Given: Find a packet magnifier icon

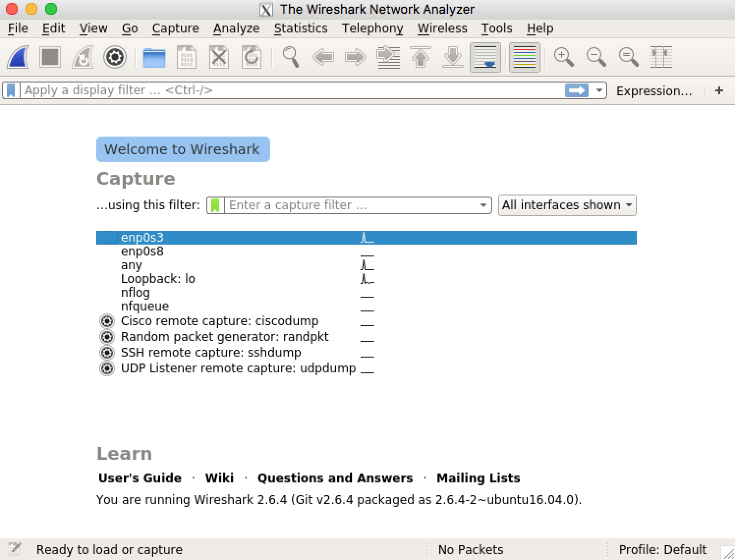Looking at the screenshot, I should pos(290,57).
